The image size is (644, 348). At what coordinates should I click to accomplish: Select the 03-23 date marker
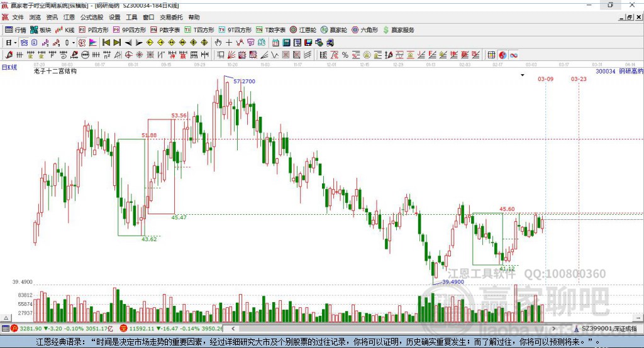[x=579, y=79]
